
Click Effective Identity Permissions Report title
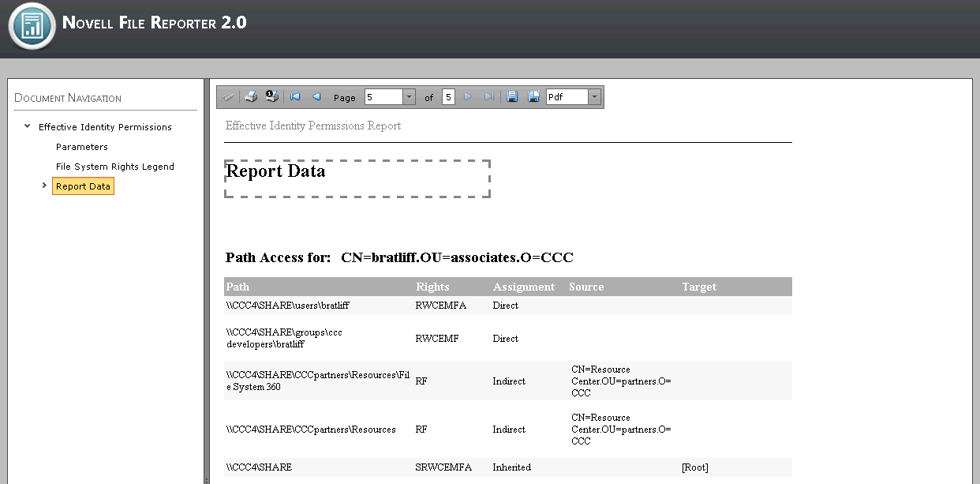313,126
